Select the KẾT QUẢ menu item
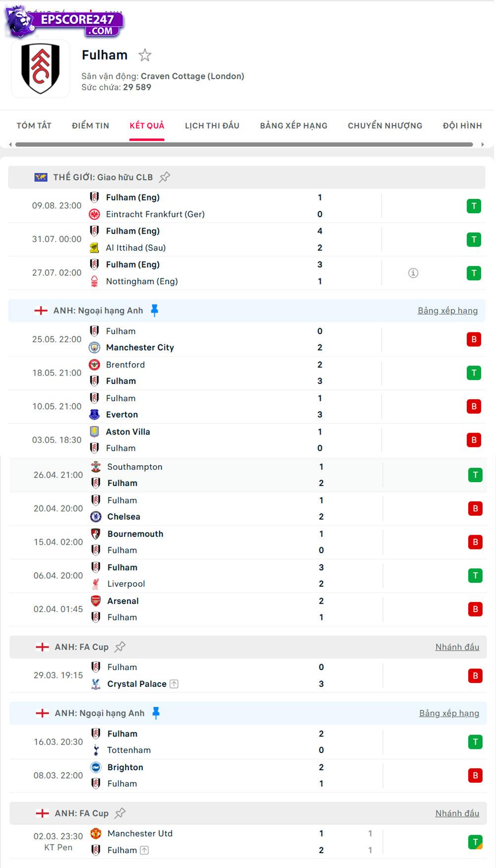Screen dimensions: 496x868 click(x=147, y=125)
